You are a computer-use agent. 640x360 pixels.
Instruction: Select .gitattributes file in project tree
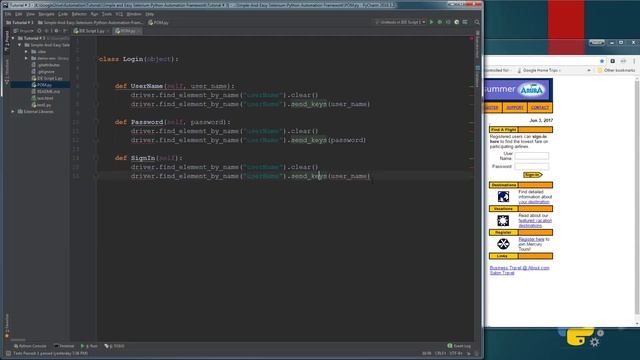click(x=49, y=65)
